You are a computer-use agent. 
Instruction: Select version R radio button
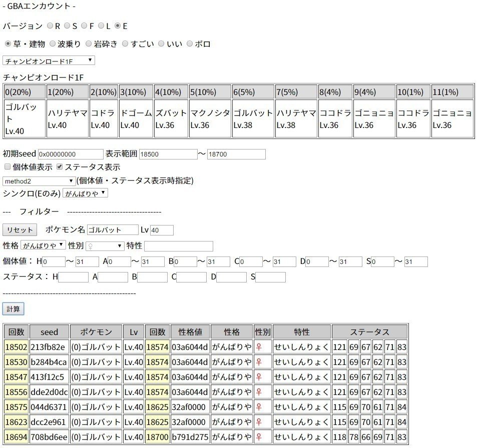click(x=50, y=26)
